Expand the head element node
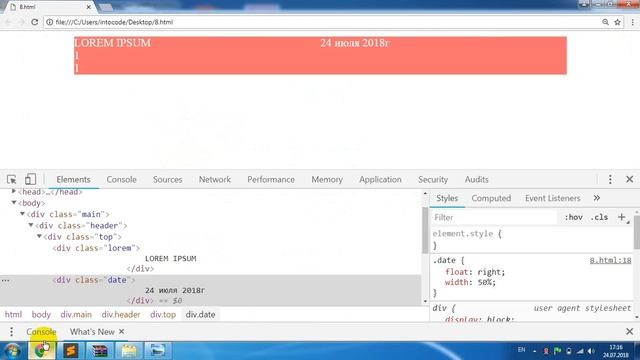 pos(14,191)
